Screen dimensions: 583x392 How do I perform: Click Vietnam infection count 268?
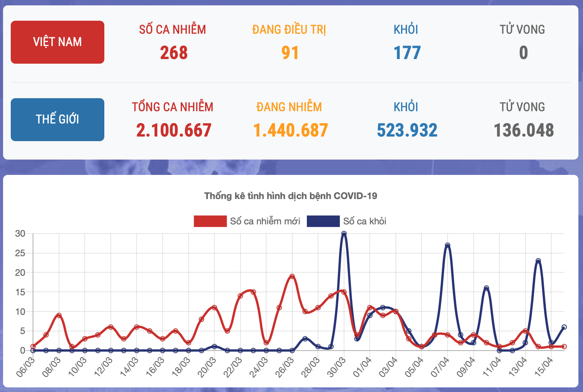pyautogui.click(x=174, y=53)
